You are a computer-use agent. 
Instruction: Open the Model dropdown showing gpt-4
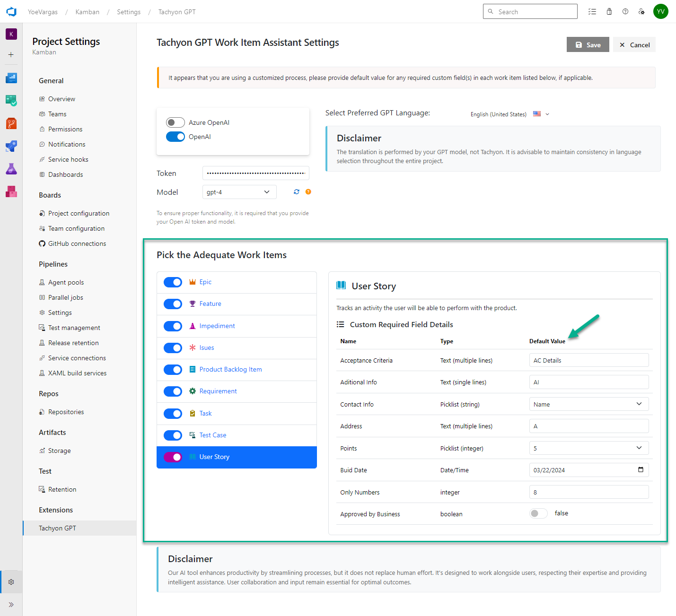(x=239, y=192)
